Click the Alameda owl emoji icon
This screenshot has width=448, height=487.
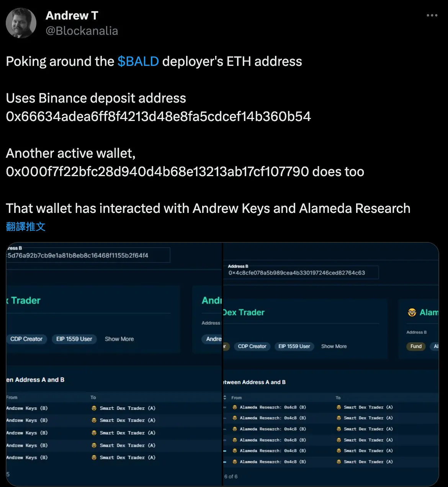coord(412,312)
